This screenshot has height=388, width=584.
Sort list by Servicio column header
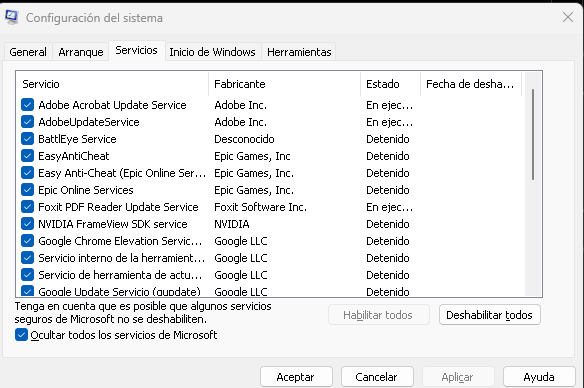(x=112, y=84)
